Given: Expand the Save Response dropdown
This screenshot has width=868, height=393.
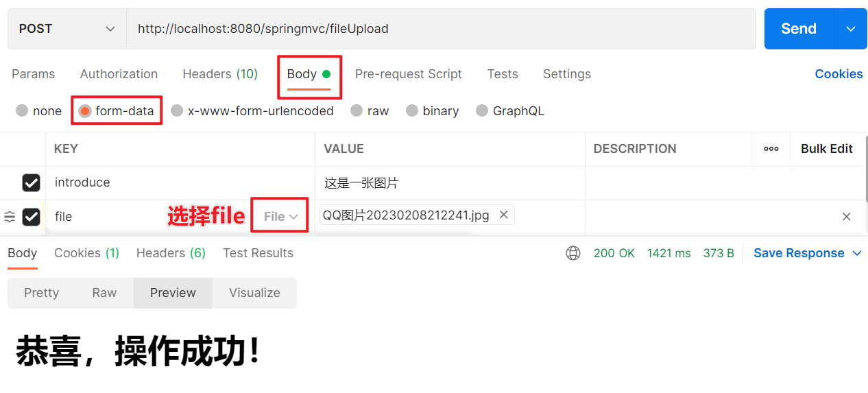Looking at the screenshot, I should point(857,253).
